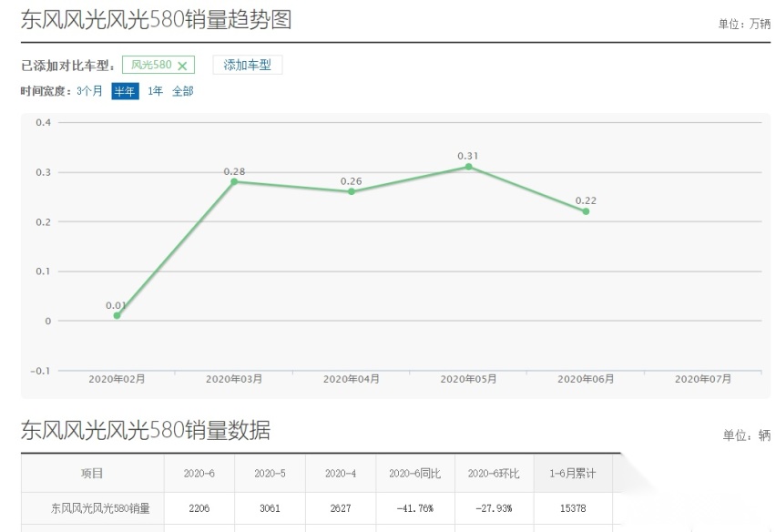
Task: Click the 2020年04月 x-axis label
Action: pyautogui.click(x=352, y=379)
